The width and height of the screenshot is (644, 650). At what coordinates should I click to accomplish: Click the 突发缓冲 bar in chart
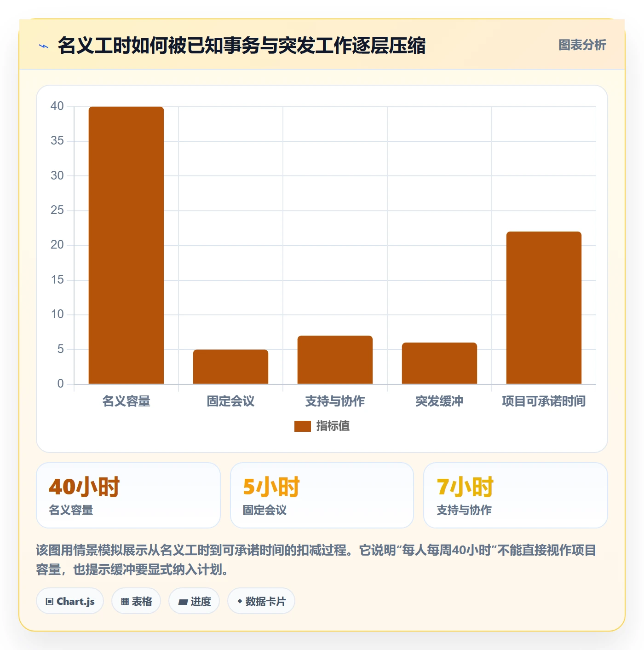(x=439, y=363)
